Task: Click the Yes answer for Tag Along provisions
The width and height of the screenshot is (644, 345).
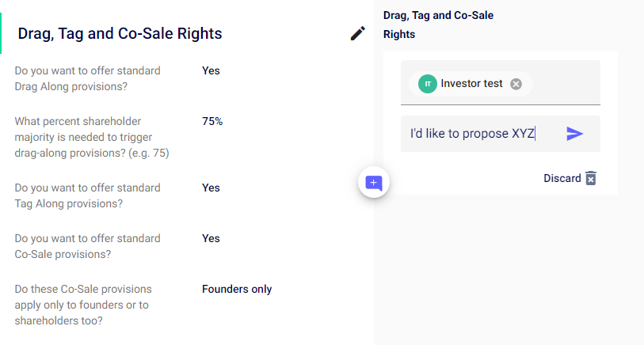Action: tap(211, 188)
